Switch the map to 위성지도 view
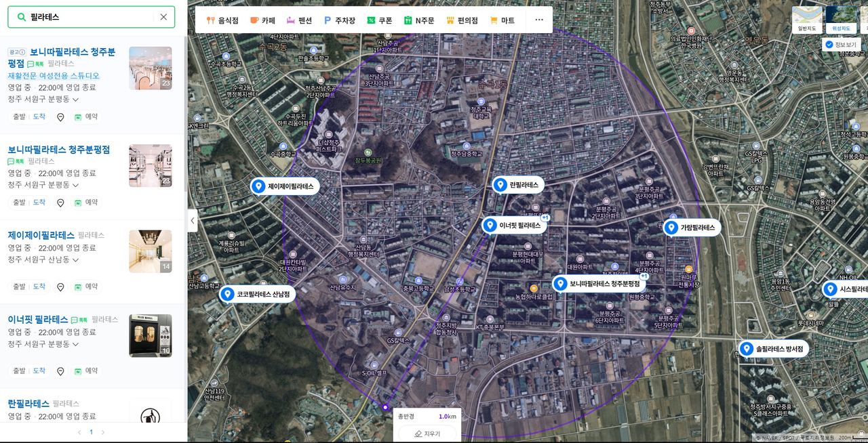The width and height of the screenshot is (868, 443). pos(840,20)
